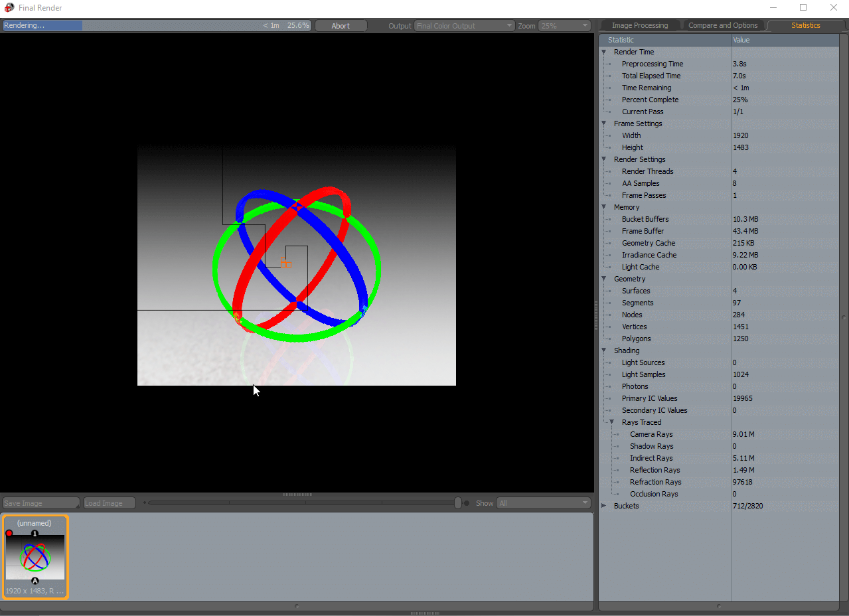This screenshot has height=616, width=849.
Task: Switch to the Image Processing tab
Action: point(640,25)
